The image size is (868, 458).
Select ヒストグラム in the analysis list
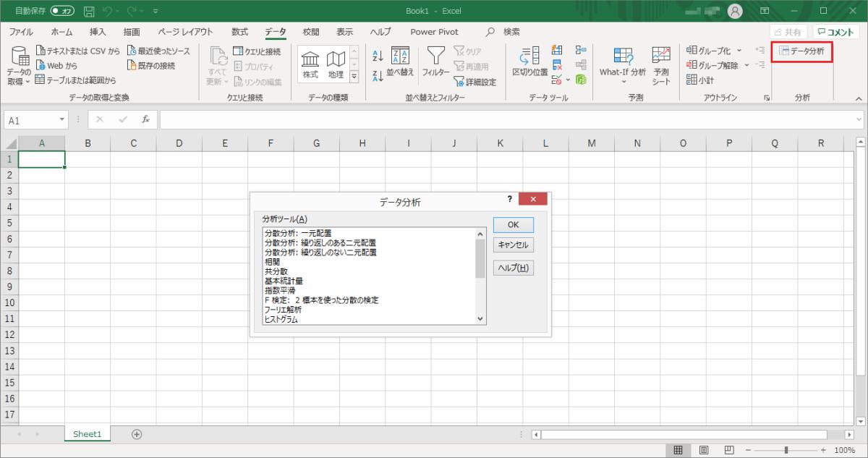[281, 318]
